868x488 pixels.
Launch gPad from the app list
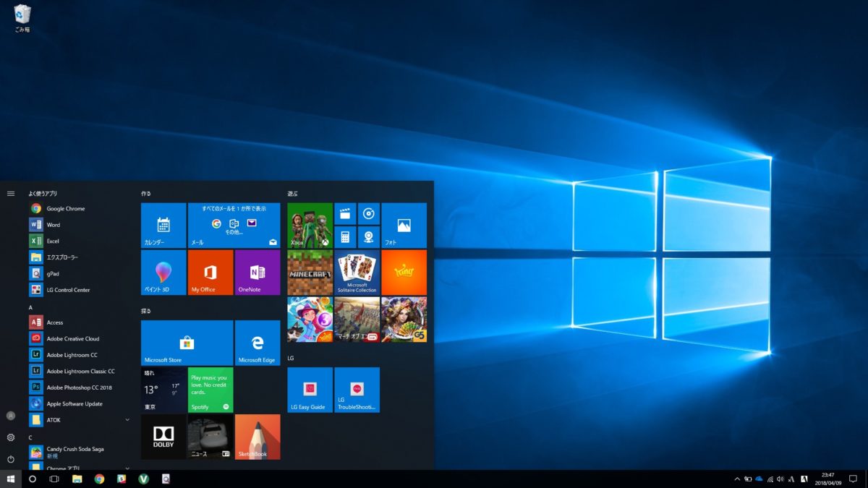click(x=80, y=273)
